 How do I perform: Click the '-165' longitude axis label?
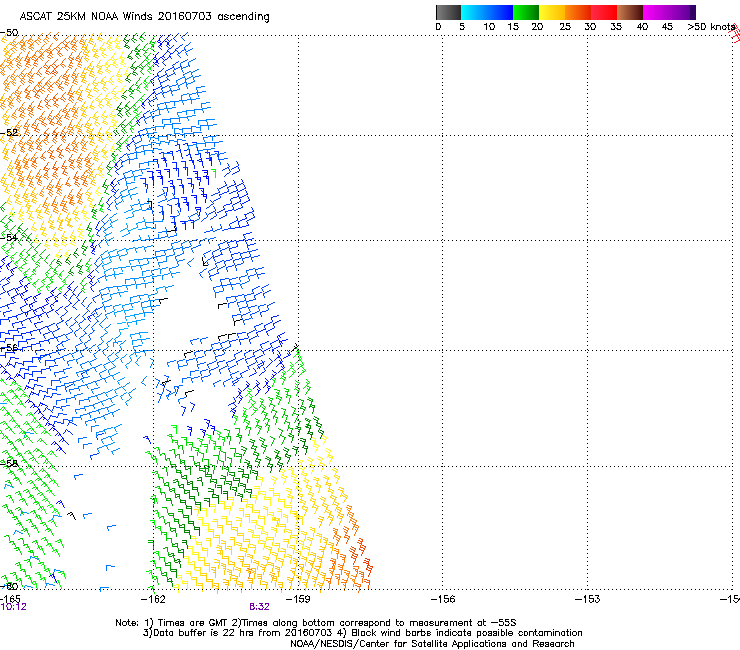[10, 599]
